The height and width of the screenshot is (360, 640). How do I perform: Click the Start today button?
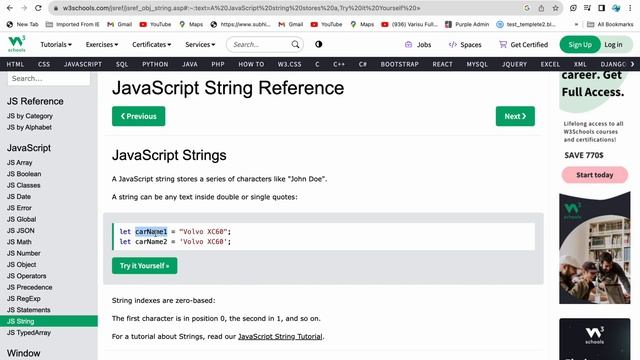[595, 175]
